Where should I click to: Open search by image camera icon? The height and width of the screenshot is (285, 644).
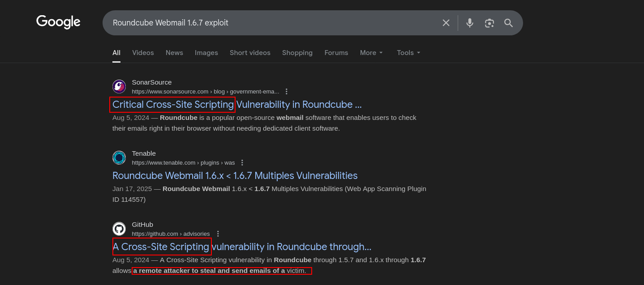pos(489,23)
